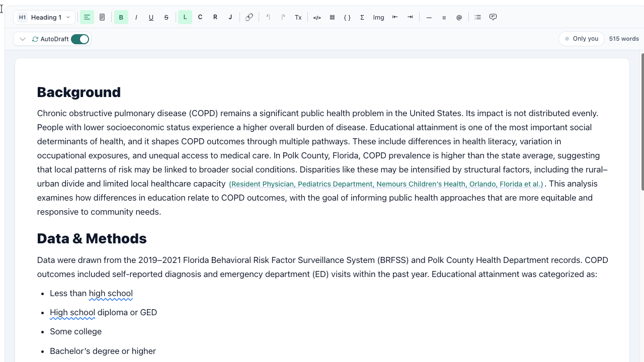
Task: Open the code block tool
Action: [316, 17]
